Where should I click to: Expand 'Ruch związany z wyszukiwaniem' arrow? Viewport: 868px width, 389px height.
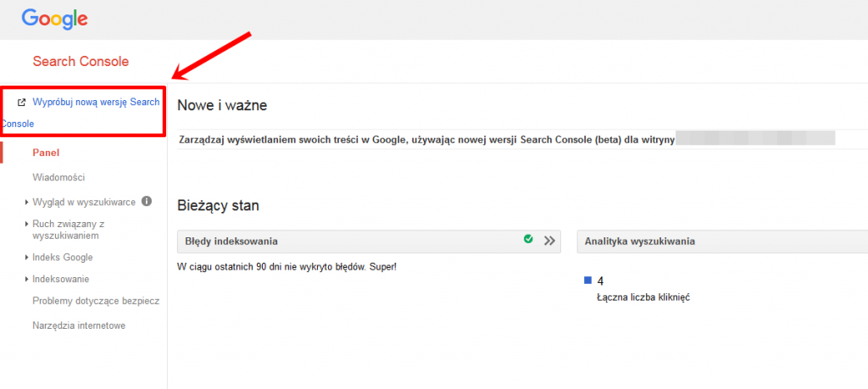point(26,224)
